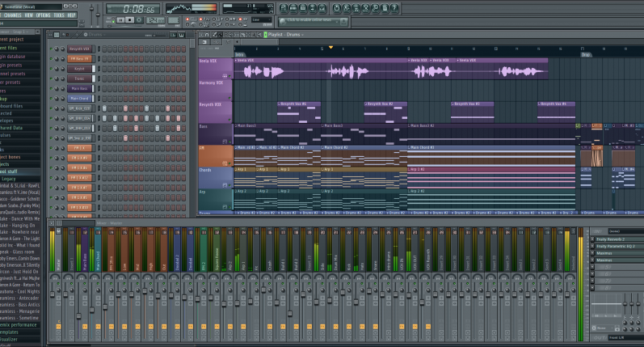Mute the Chords playlist track via its LED
This screenshot has width=644, height=347.
[x=229, y=185]
